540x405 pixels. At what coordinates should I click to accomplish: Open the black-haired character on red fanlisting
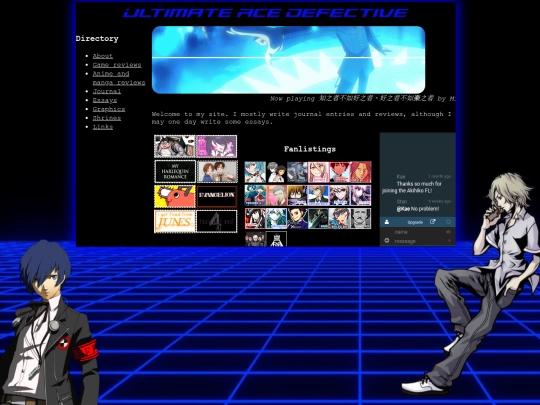[x=255, y=218]
